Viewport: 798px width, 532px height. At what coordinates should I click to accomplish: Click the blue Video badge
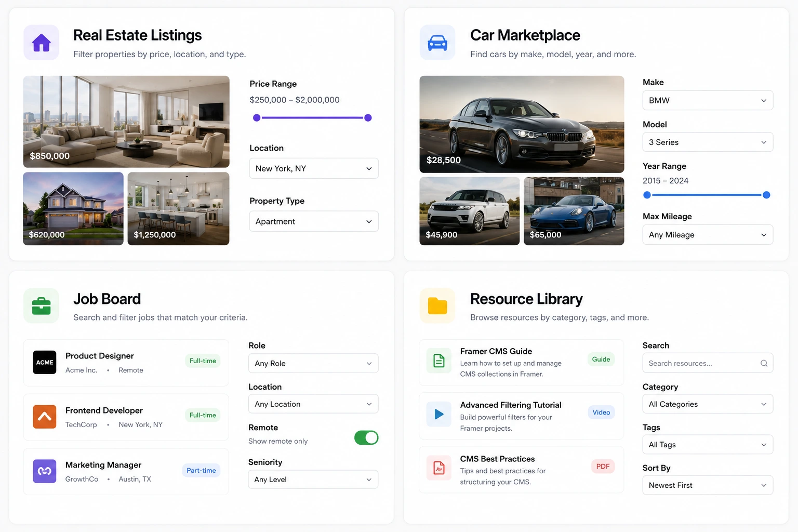pos(601,413)
